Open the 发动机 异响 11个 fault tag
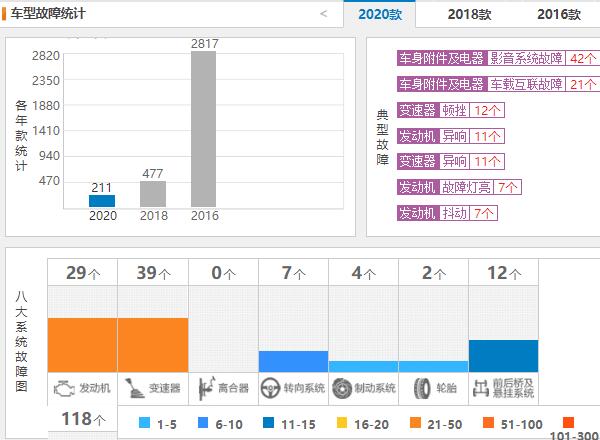The height and width of the screenshot is (440, 600). click(x=451, y=136)
